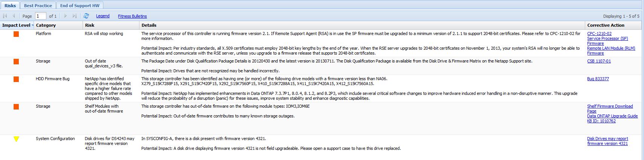Click the page number input field
Viewport: 644px width, 160px height.
coord(40,16)
